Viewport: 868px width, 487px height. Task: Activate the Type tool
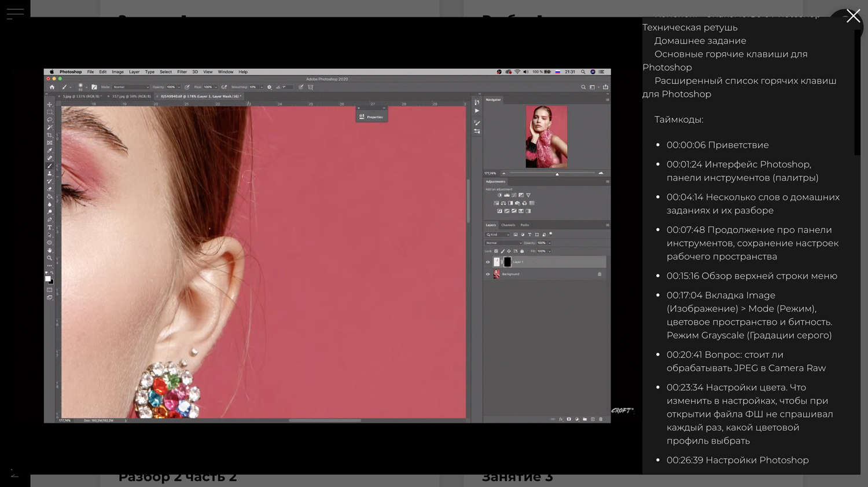pyautogui.click(x=50, y=228)
